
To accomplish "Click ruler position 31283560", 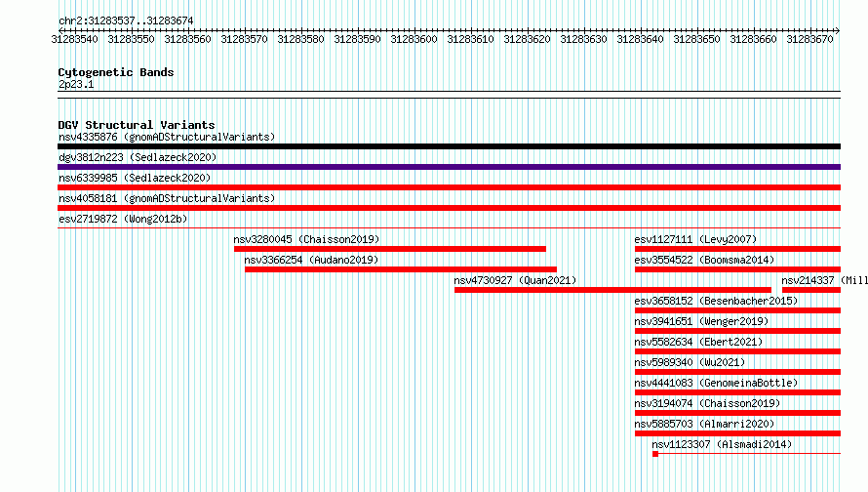I will (187, 39).
